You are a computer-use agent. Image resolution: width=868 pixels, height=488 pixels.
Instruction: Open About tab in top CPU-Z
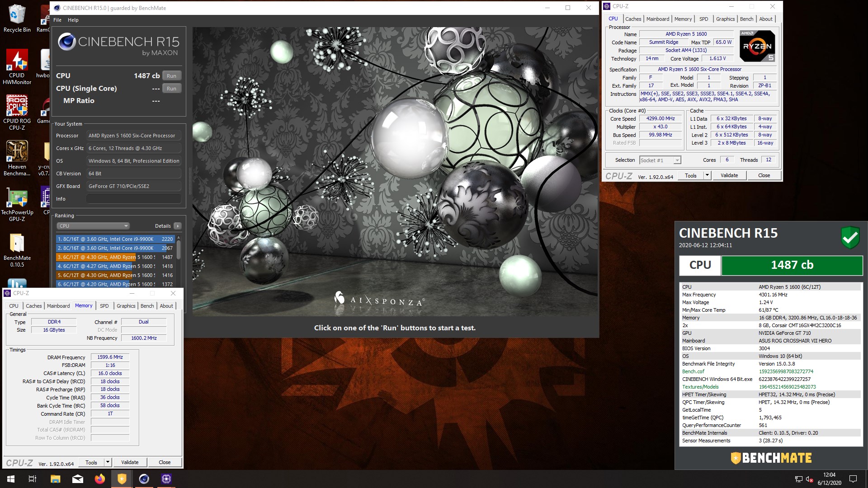coord(765,19)
